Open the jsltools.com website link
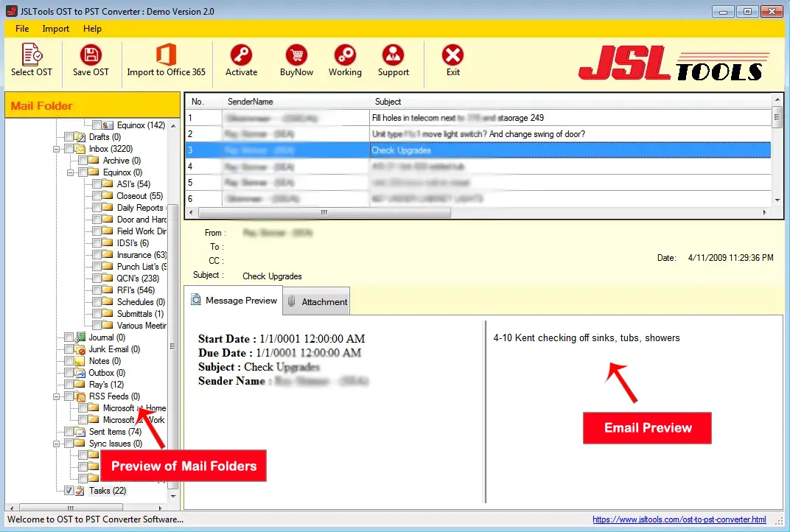 coord(679,519)
